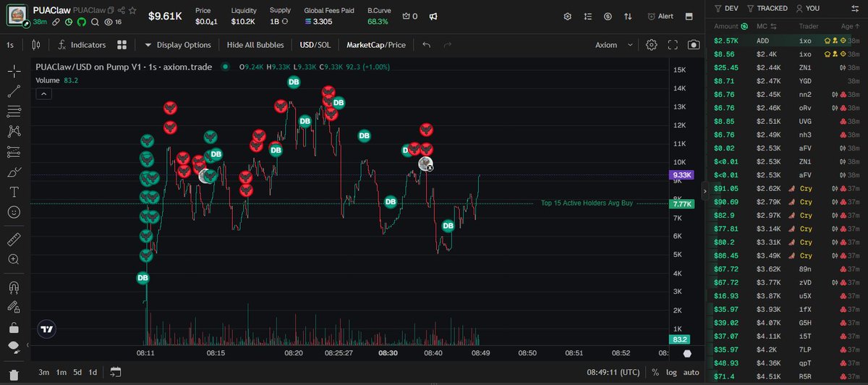The image size is (868, 385).
Task: Collapse the trades side panel arrow
Action: pyautogui.click(x=705, y=192)
